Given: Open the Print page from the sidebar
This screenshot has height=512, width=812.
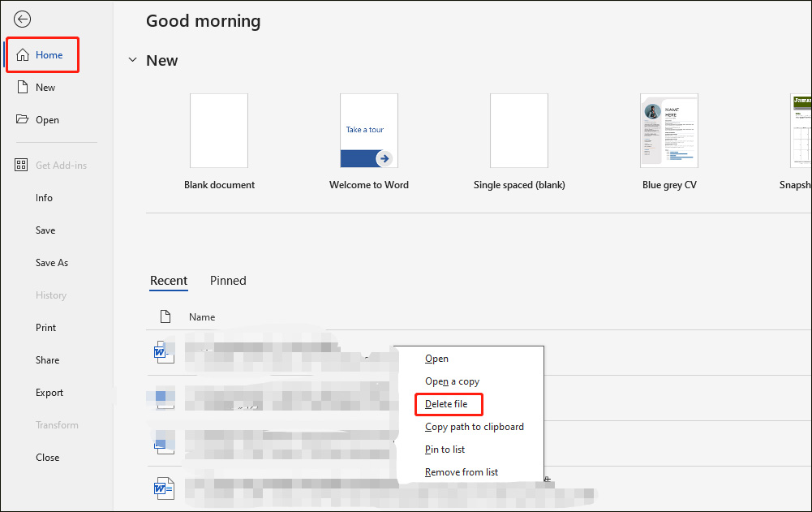Looking at the screenshot, I should pyautogui.click(x=45, y=327).
